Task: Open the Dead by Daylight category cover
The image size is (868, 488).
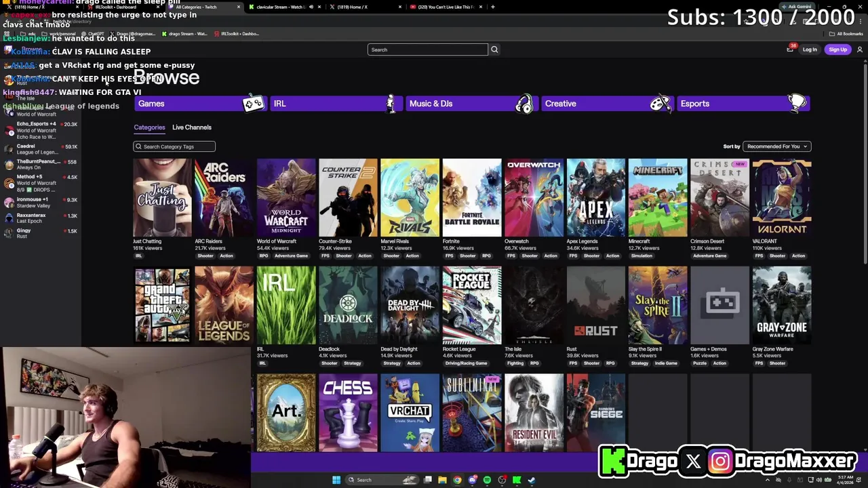Action: click(410, 305)
